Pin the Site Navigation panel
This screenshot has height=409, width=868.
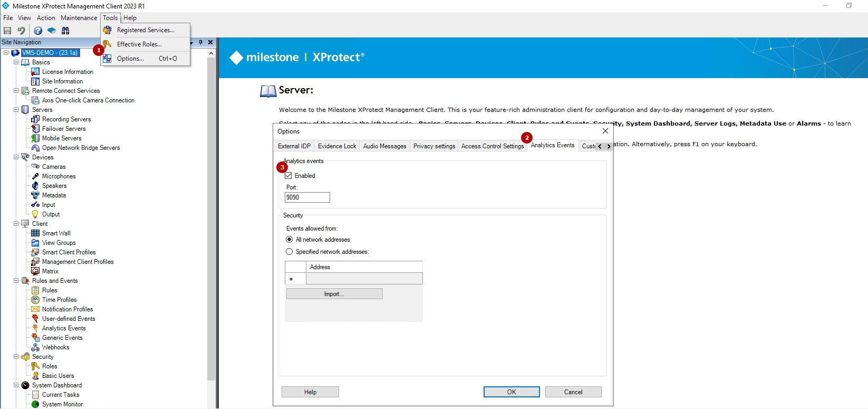click(200, 42)
